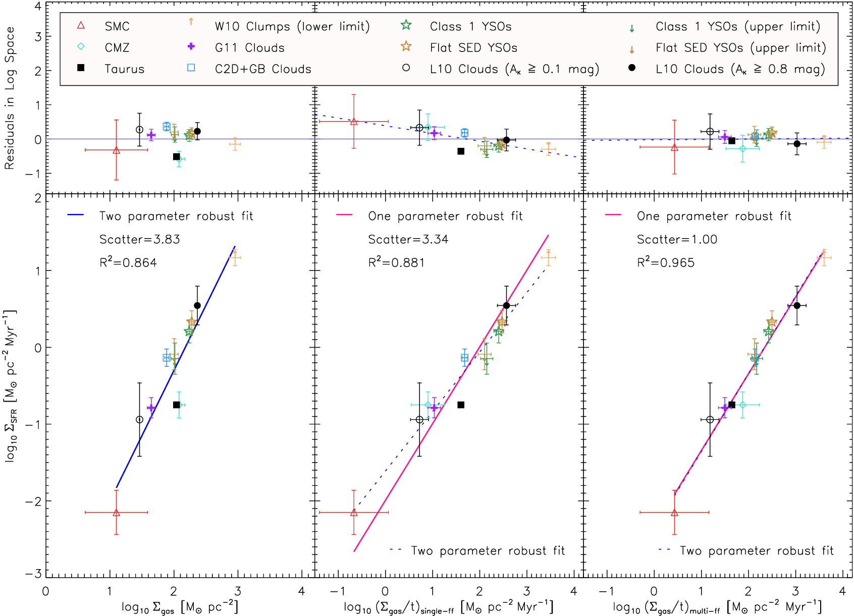Click the cyan CMZ diamond in bottom-right panel
Viewport: 854px width, 616px height.
(742, 405)
